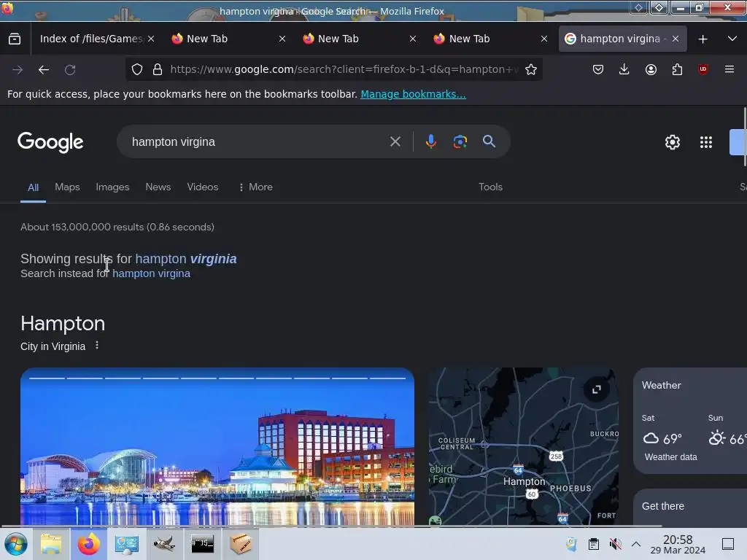Open the Downloads panel
The image size is (747, 560).
pyautogui.click(x=624, y=69)
